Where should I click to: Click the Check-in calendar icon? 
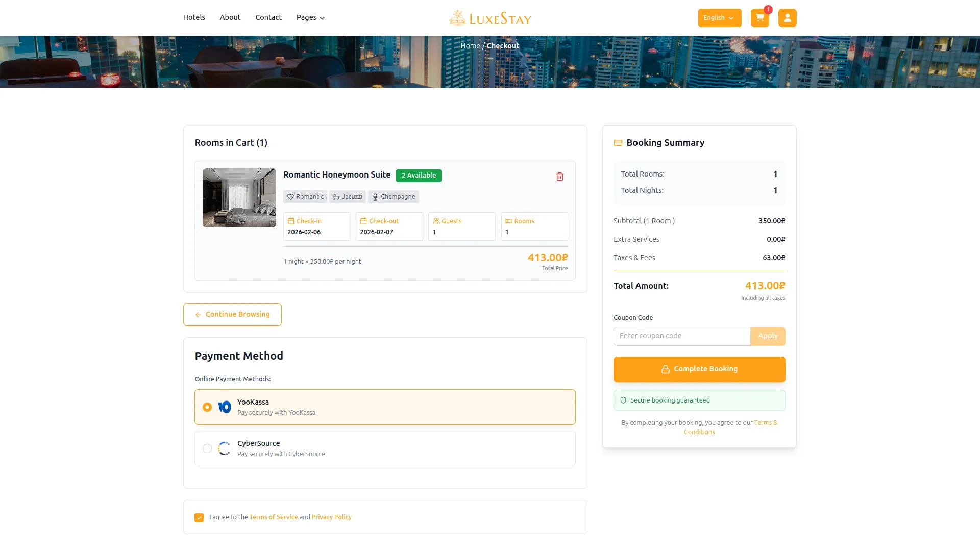pyautogui.click(x=291, y=221)
